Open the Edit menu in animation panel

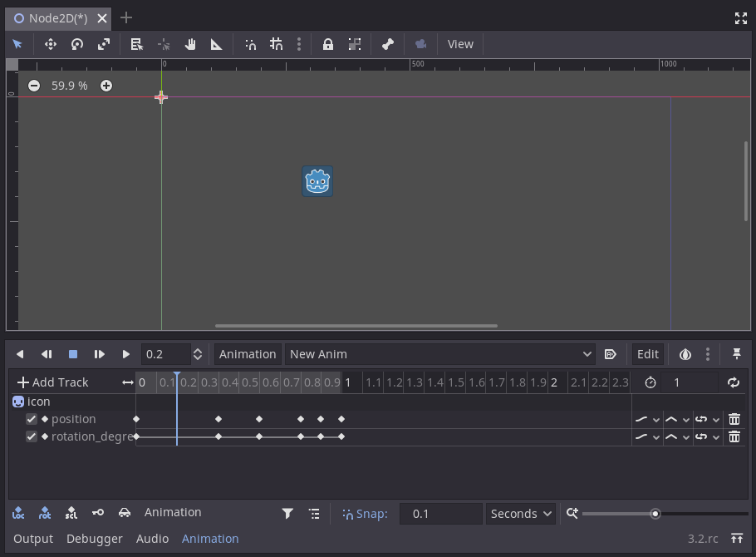(x=647, y=354)
